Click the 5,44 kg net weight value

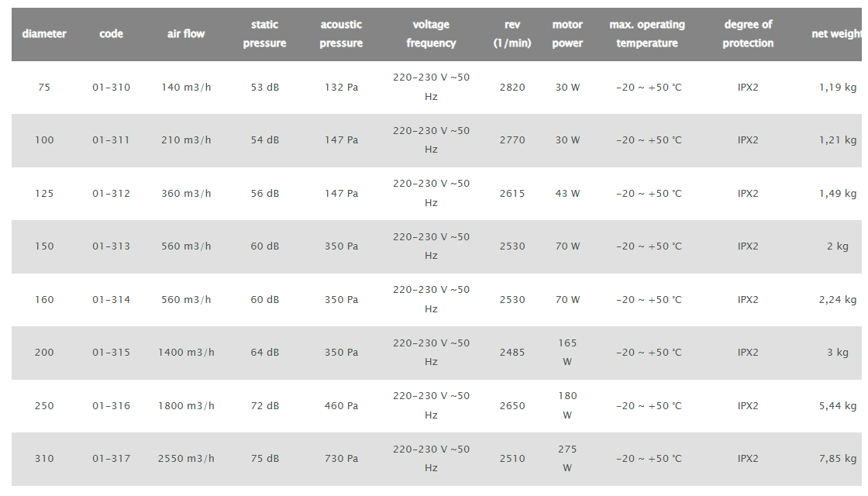838,406
